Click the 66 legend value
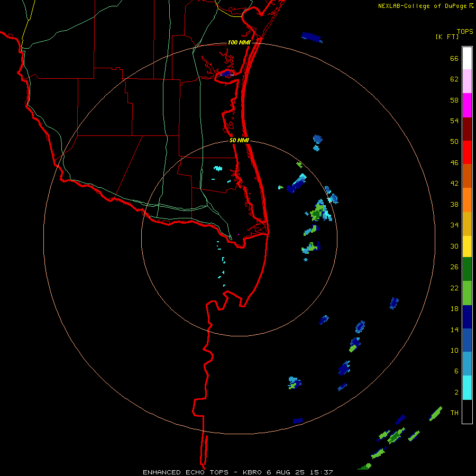 click(x=454, y=58)
